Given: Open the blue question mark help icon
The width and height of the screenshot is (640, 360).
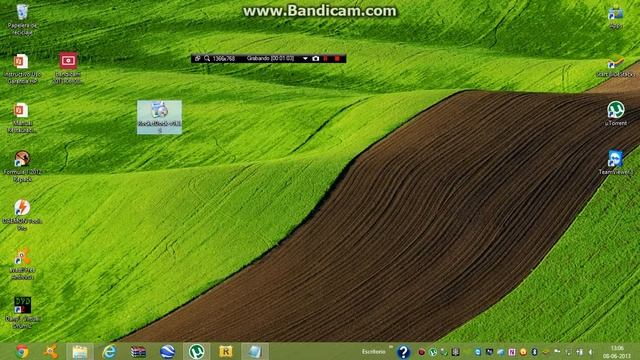Looking at the screenshot, I should [x=403, y=352].
